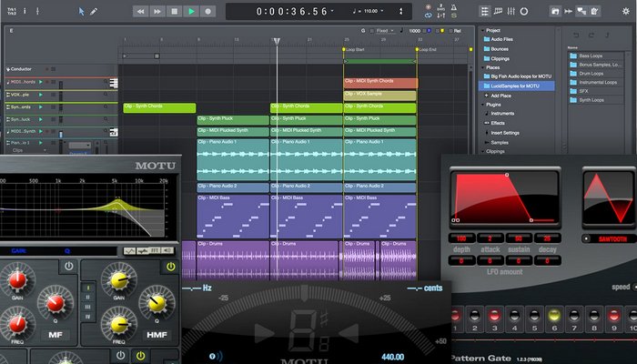Toggle the HMF band power button
The image size is (637, 364).
pos(170,267)
